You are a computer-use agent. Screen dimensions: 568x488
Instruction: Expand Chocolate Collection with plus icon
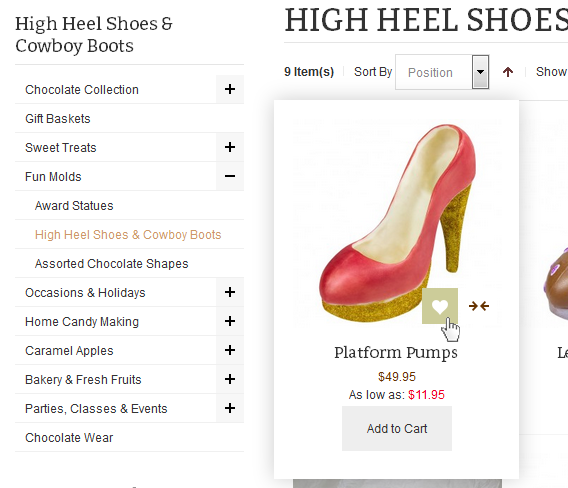pos(230,89)
